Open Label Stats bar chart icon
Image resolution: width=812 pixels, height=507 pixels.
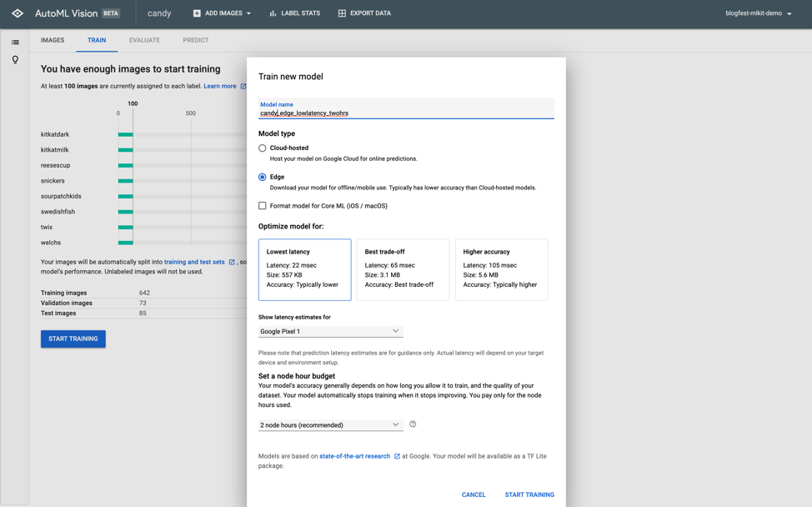[273, 13]
